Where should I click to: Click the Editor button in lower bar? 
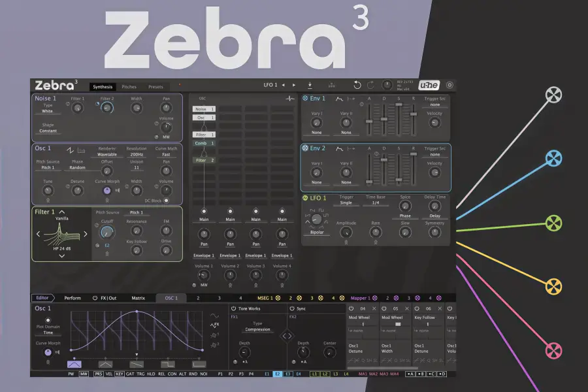click(x=42, y=298)
